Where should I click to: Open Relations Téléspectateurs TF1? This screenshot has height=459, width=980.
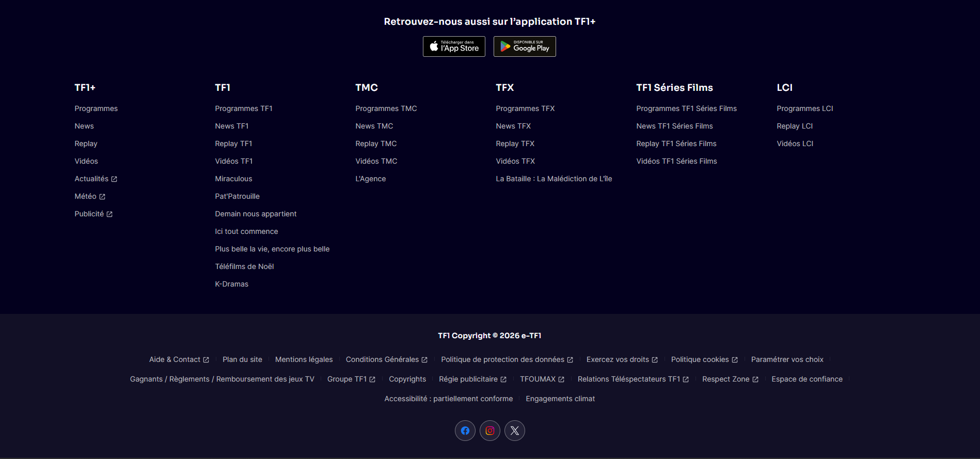(634, 379)
